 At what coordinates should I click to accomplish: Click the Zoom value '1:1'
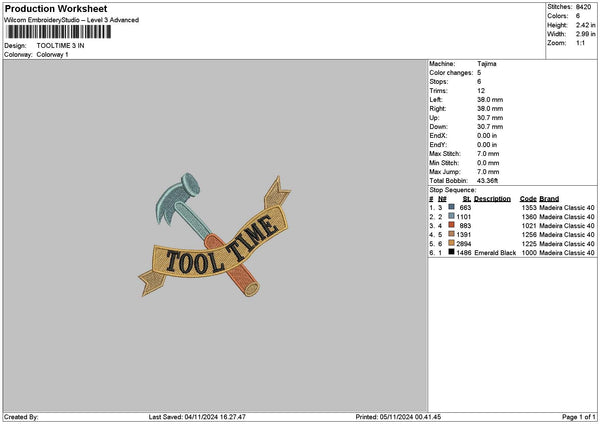point(580,43)
